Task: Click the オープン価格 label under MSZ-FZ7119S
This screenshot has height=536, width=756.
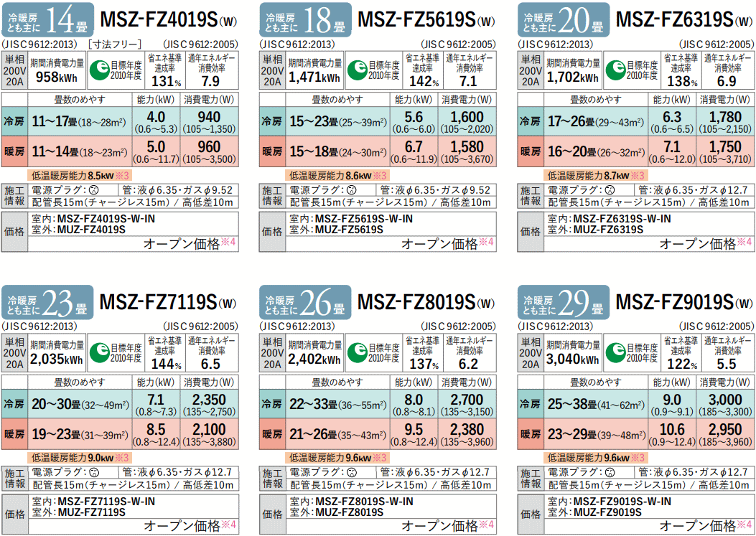Action: coord(182,526)
